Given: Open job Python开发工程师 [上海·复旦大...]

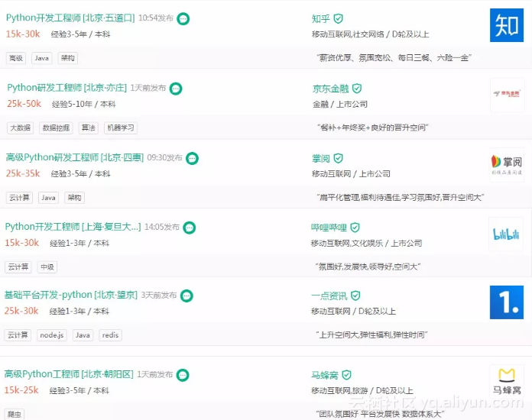Looking at the screenshot, I should point(73,227).
